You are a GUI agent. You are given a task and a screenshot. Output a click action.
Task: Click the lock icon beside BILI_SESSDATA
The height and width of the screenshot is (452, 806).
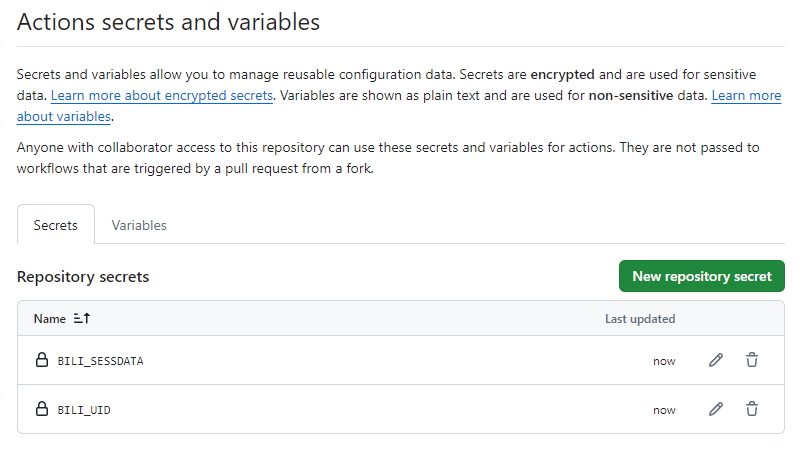(42, 360)
